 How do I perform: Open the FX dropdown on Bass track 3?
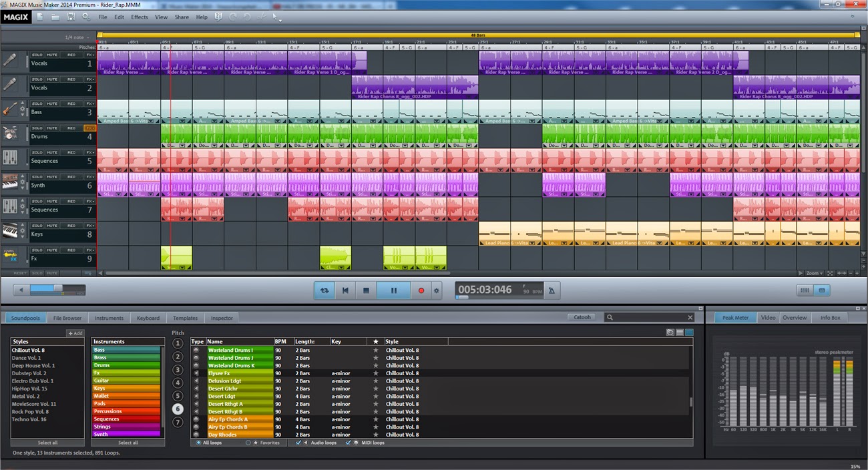tap(89, 103)
